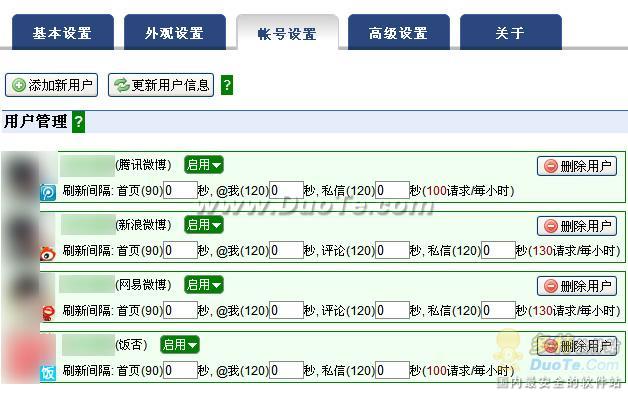Open the 外观设置 tab
The height and width of the screenshot is (409, 628).
pyautogui.click(x=174, y=33)
